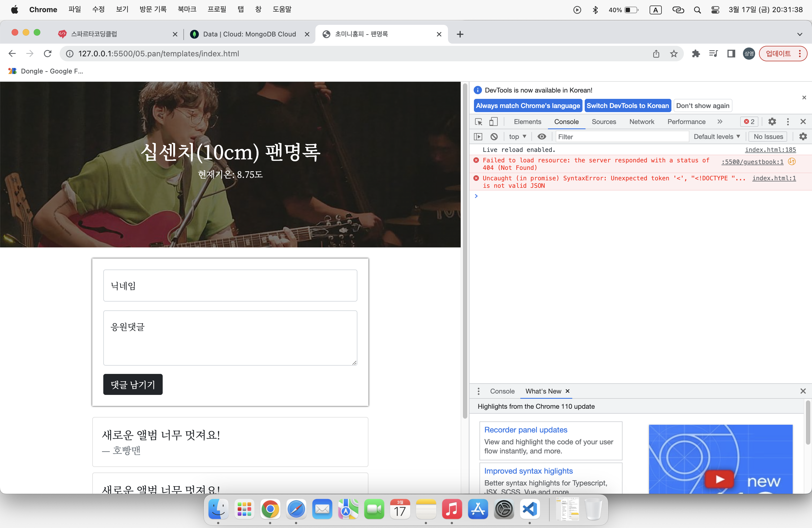This screenshot has height=528, width=812.
Task: Toggle the Chrome side panel
Action: 731,54
